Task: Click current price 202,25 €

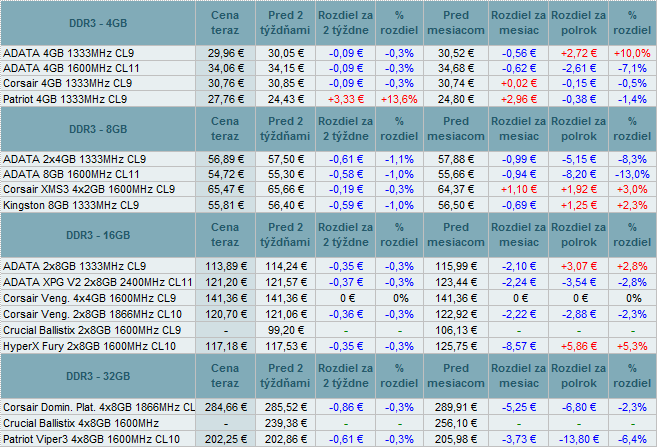Action: point(225,439)
